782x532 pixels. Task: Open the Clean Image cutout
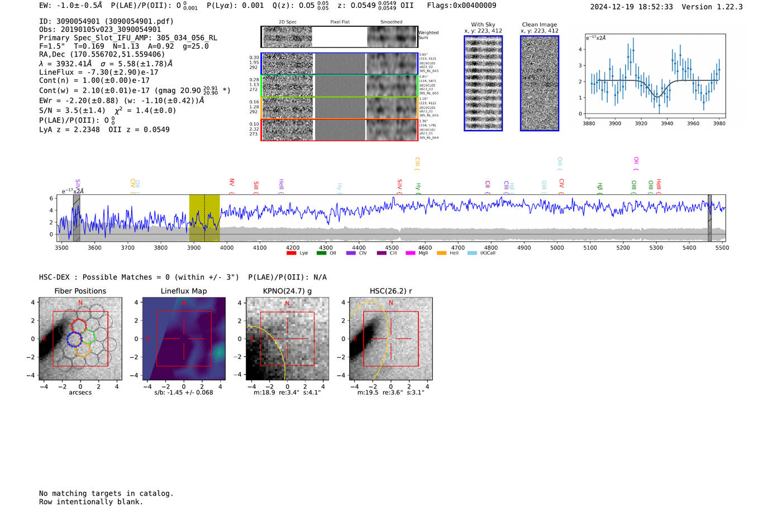pos(540,83)
